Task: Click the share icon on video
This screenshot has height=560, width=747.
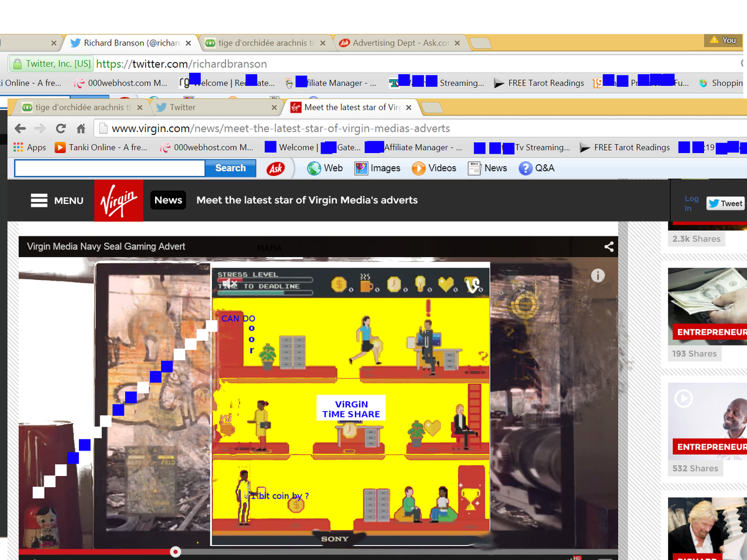Action: coord(609,246)
